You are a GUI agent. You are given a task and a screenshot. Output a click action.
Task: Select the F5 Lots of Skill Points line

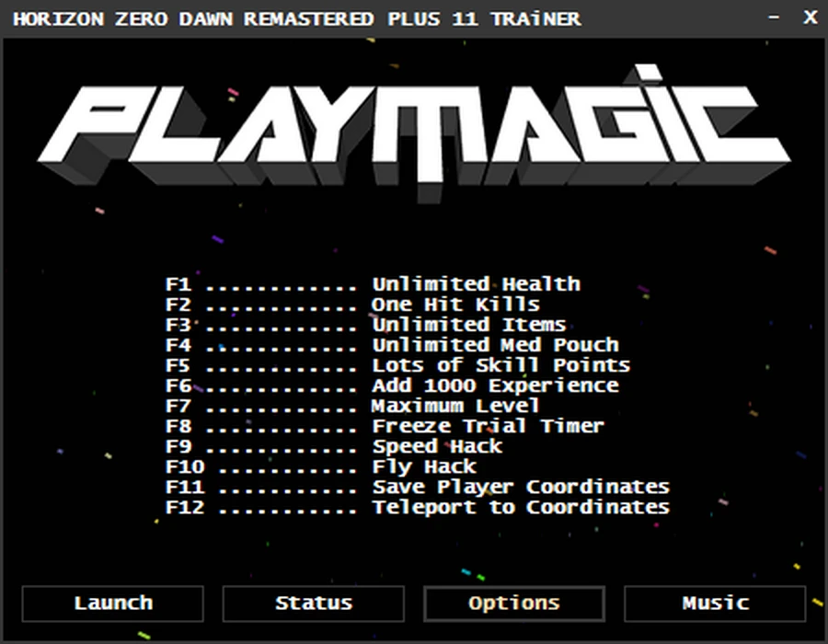pyautogui.click(x=397, y=365)
